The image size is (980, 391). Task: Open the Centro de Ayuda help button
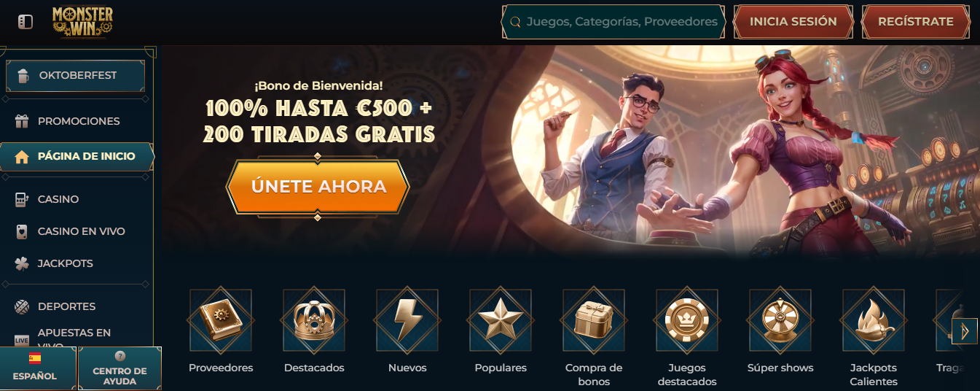click(119, 368)
